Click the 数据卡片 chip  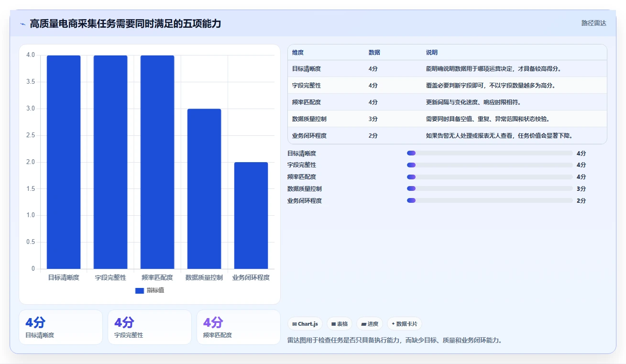click(x=405, y=324)
